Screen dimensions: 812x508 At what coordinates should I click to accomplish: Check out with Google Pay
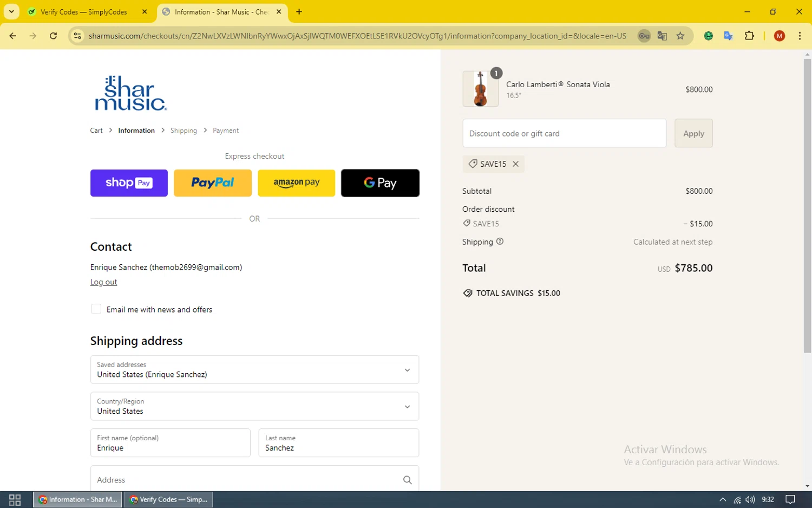coord(380,183)
